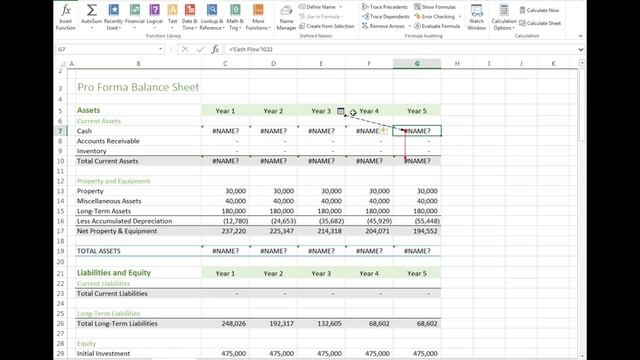
Task: Open the Math & Trig functions menu
Action: click(235, 17)
